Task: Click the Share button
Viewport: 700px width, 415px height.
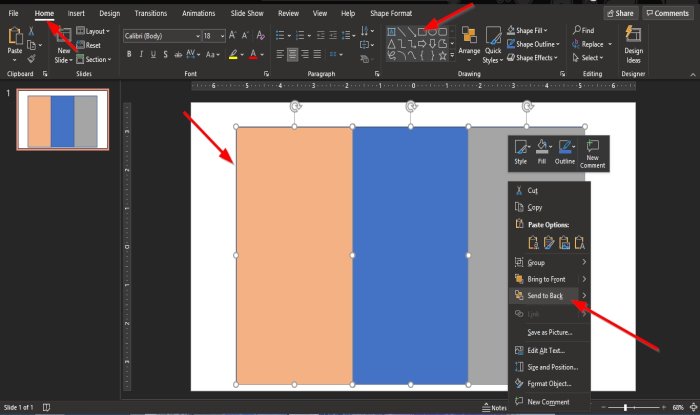Action: click(619, 13)
